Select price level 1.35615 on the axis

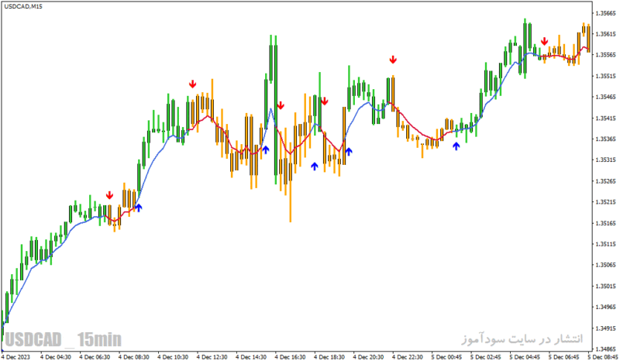[605, 34]
